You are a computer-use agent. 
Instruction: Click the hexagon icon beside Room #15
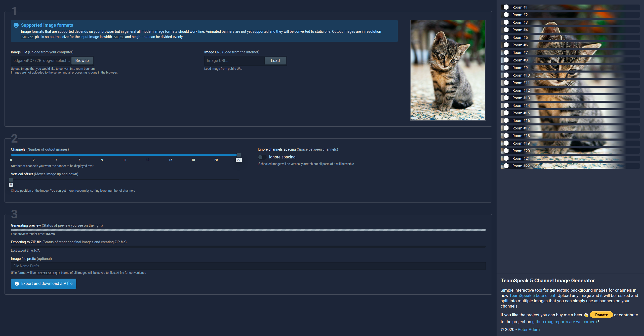[x=506, y=113]
